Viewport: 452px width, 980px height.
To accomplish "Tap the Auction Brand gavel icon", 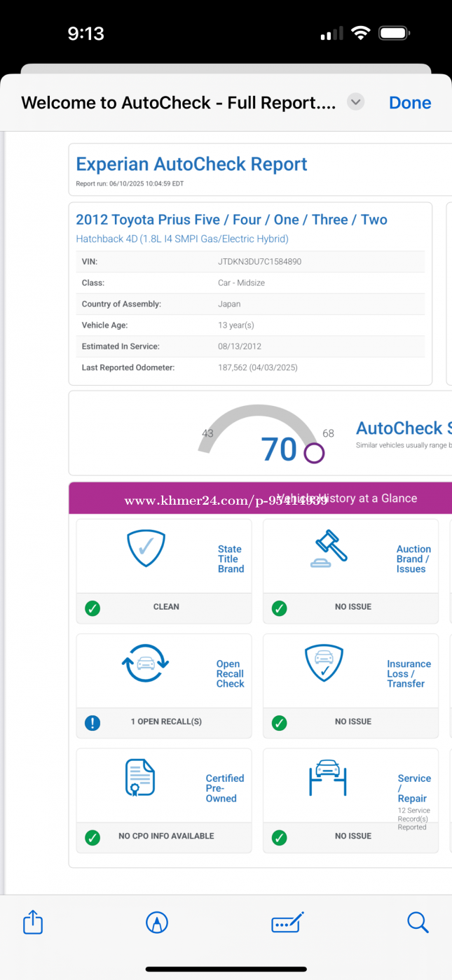I will (328, 549).
